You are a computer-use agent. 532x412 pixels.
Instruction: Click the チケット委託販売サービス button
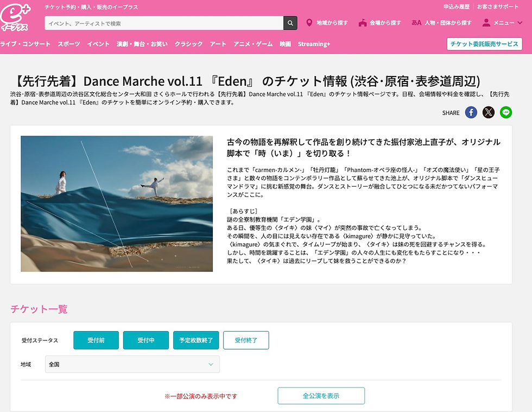pyautogui.click(x=484, y=44)
